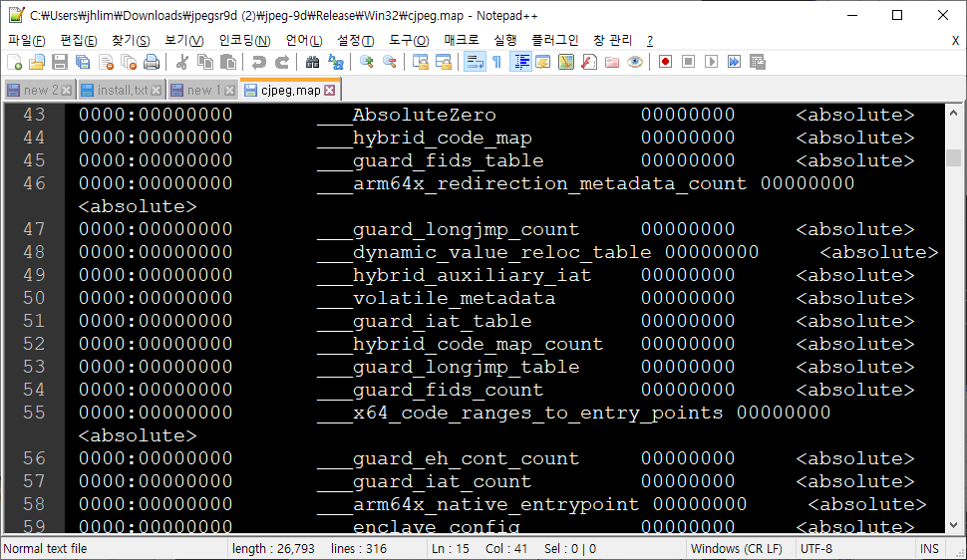
Task: Cut the selected text with the scissors icon
Action: [x=181, y=63]
